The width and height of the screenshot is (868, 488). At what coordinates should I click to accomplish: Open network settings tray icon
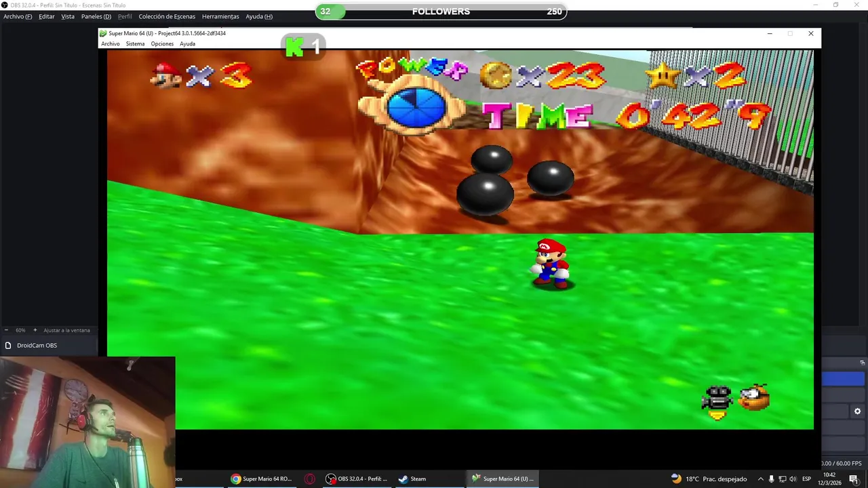782,479
